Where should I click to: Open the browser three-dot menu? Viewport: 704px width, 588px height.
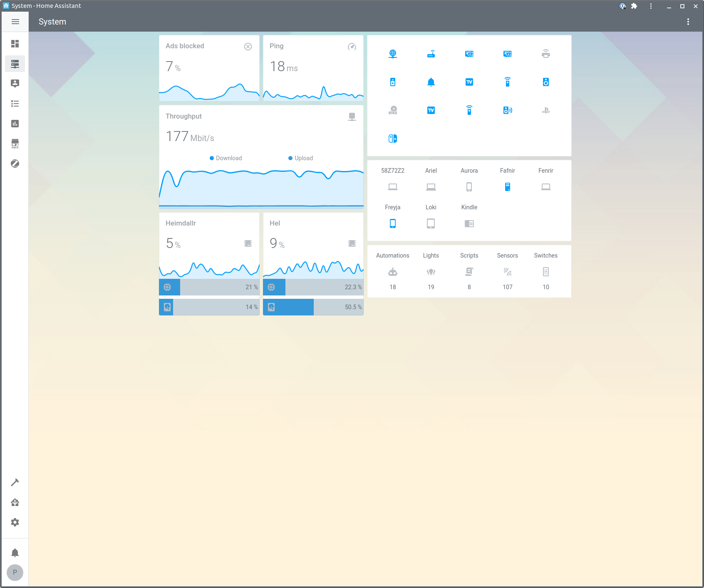[651, 6]
